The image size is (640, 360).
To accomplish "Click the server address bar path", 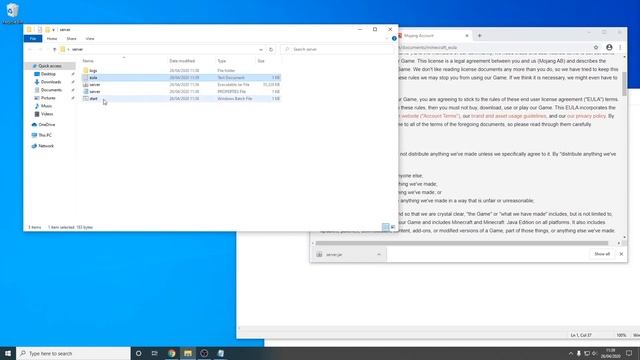I will 78,49.
